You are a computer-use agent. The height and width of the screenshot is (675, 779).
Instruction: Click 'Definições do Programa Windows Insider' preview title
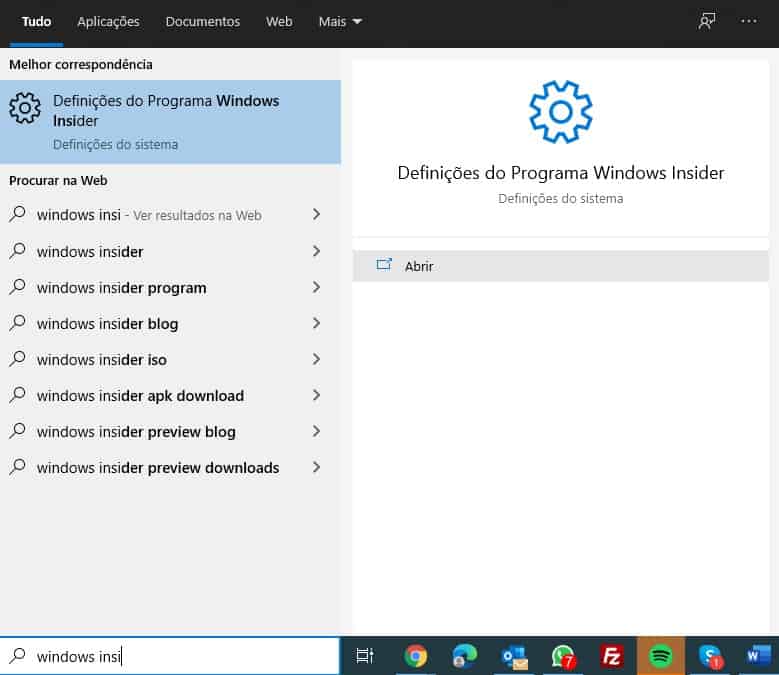(x=560, y=173)
